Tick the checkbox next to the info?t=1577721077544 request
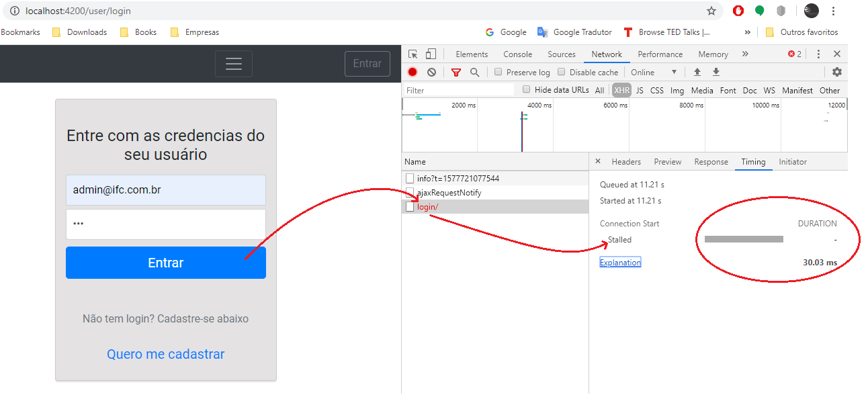 (410, 179)
